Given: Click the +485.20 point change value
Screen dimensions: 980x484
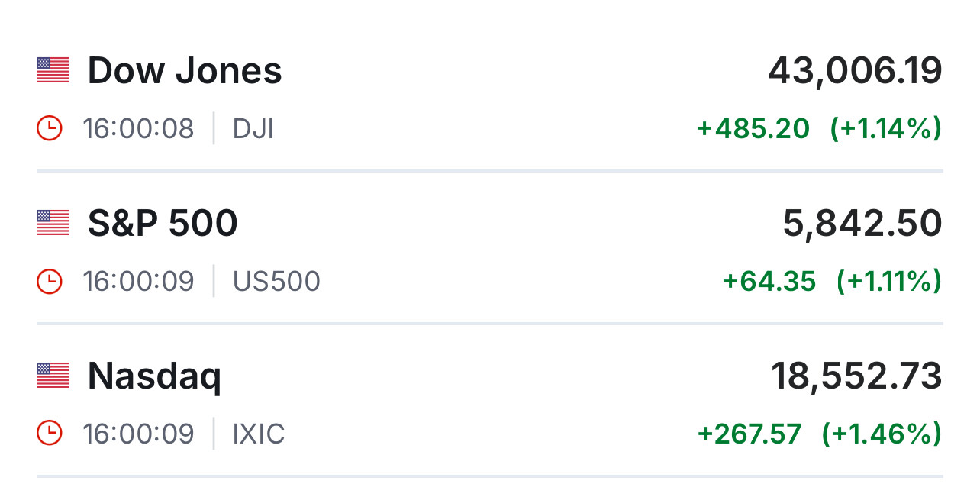Looking at the screenshot, I should click(753, 129).
